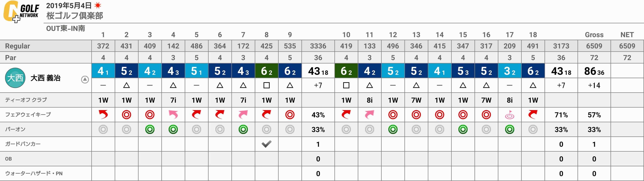The width and height of the screenshot is (644, 181).
Task: Click the sunny weather icon beside the date
Action: tap(98, 5)
